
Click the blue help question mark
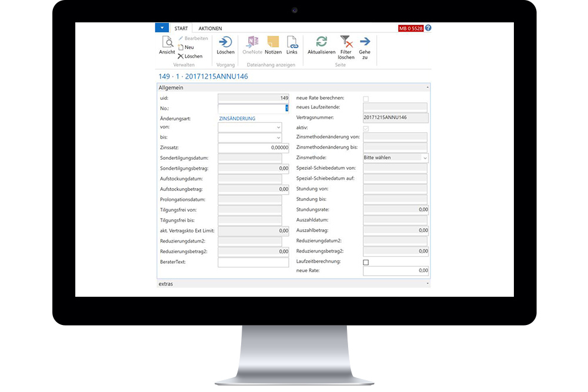(428, 28)
